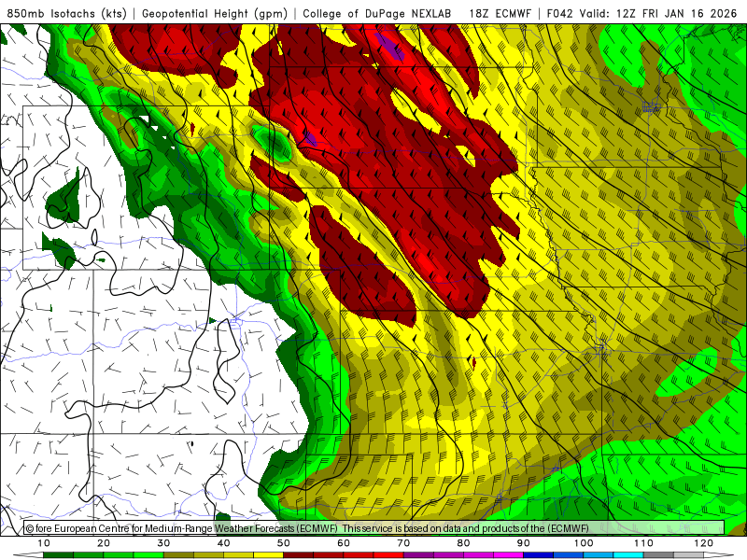Click the dark blue 90-95 kt legend swatch
Screen dimensions: 747x560
[539, 555]
